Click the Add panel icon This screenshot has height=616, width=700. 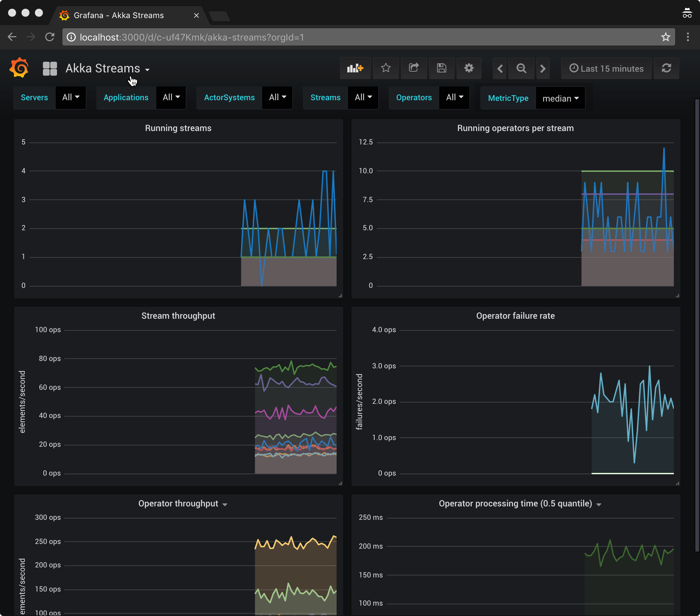(x=355, y=68)
